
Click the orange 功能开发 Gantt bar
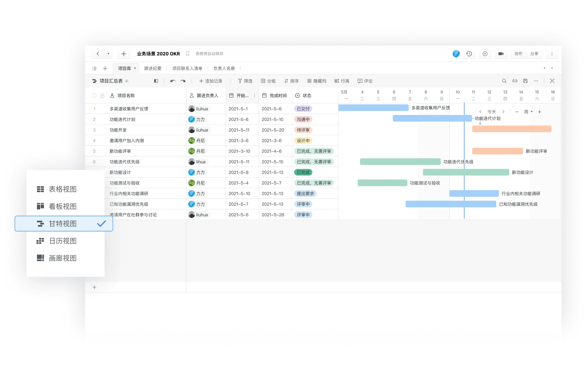point(512,129)
